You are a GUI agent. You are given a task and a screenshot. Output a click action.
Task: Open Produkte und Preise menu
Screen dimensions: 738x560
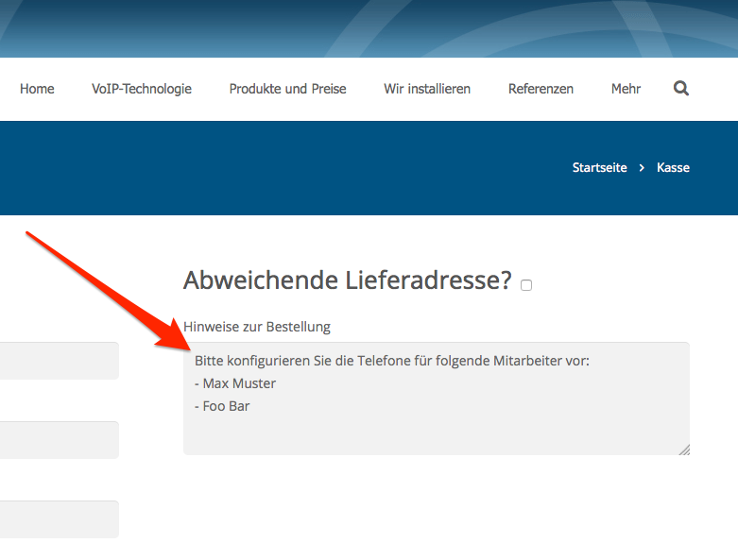[x=287, y=89]
